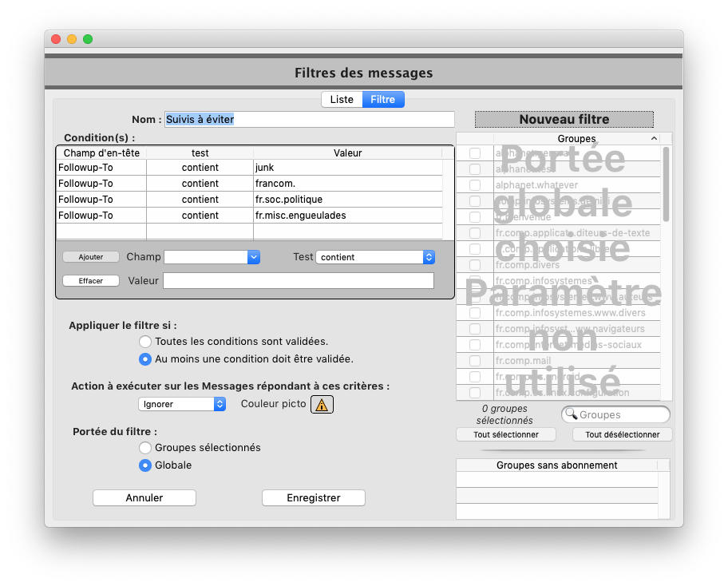Click the Nouveau filtre button
728x586 pixels.
click(564, 119)
